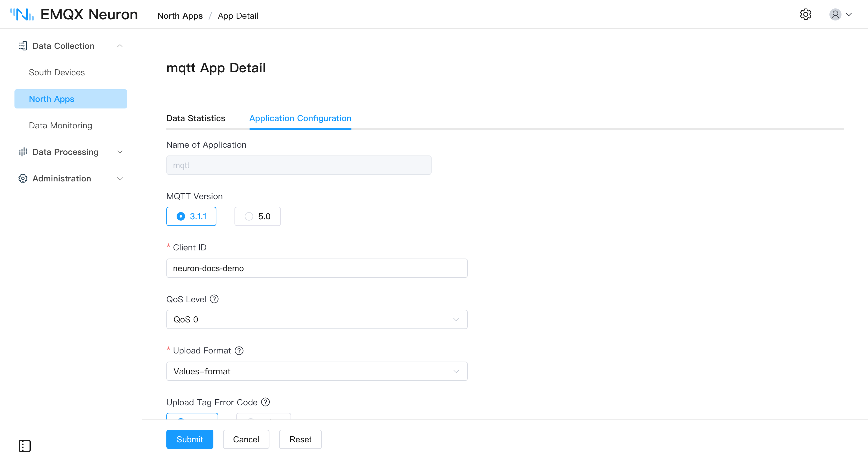The image size is (868, 458).
Task: Click the Client ID input field
Action: coord(317,268)
